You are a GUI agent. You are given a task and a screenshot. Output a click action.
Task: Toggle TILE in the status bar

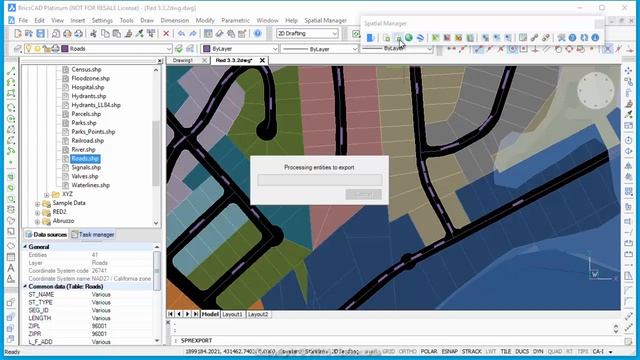(x=506, y=351)
